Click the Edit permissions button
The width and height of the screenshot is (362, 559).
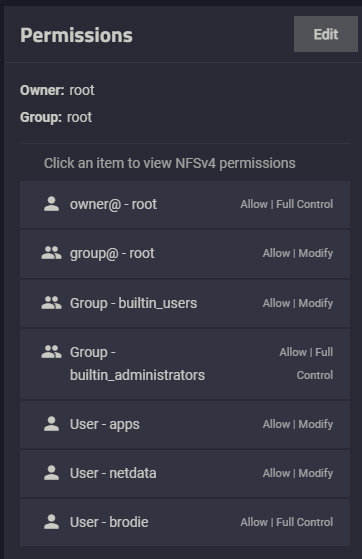[x=326, y=34]
